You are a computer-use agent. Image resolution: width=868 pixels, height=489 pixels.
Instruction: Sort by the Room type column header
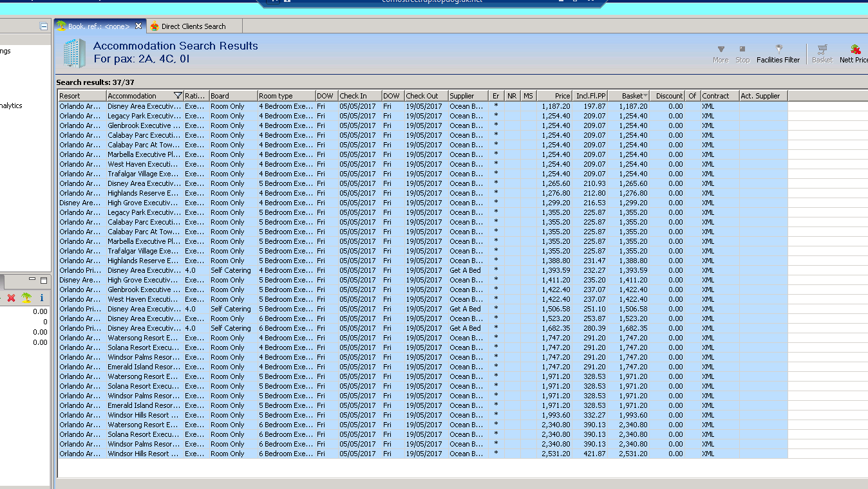click(x=287, y=96)
